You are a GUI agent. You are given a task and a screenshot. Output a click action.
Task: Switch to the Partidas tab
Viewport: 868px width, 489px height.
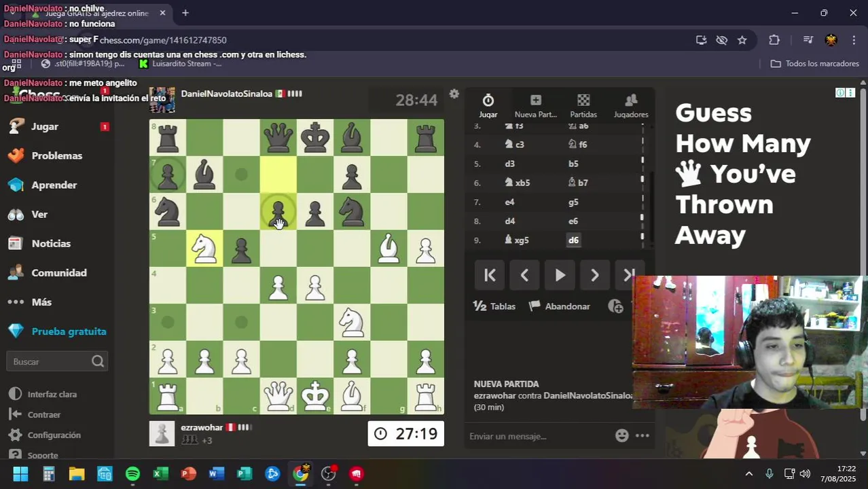tap(583, 107)
